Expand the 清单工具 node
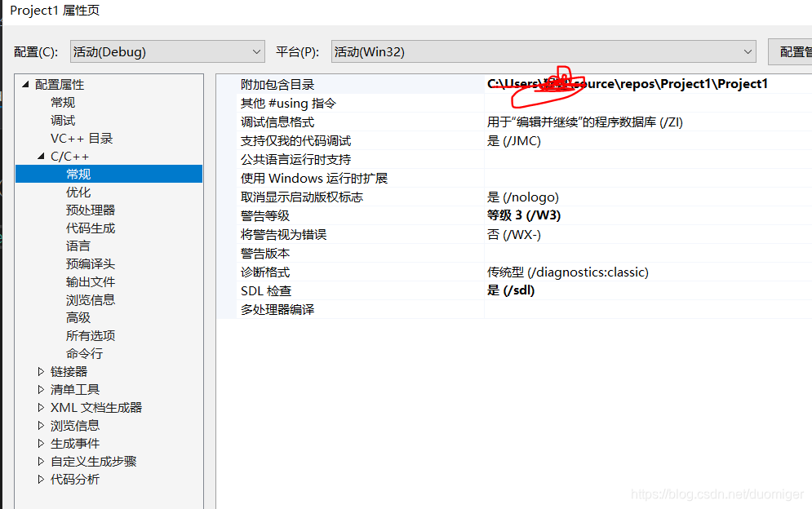Image resolution: width=812 pixels, height=509 pixels. (41, 389)
